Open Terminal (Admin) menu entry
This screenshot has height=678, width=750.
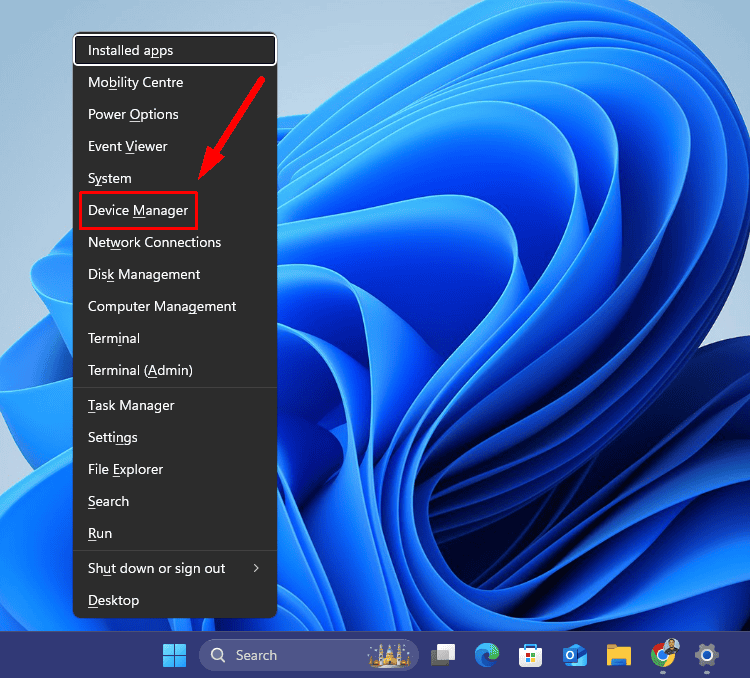(140, 370)
